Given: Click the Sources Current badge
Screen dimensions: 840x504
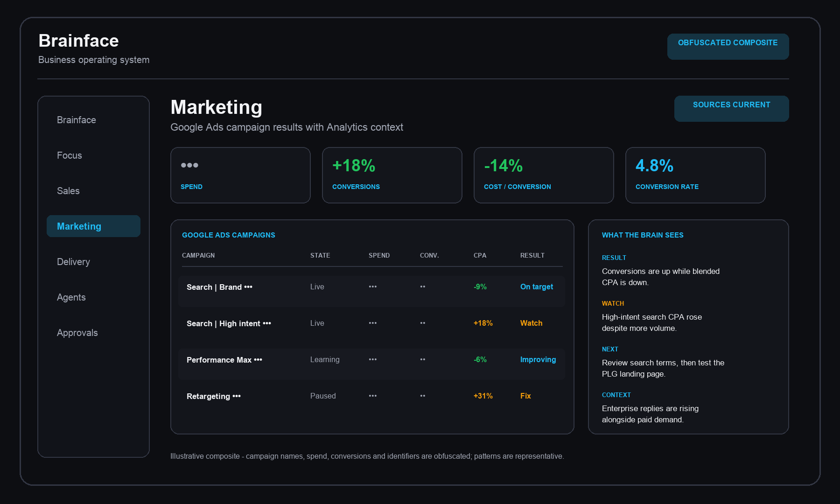Looking at the screenshot, I should pyautogui.click(x=732, y=108).
